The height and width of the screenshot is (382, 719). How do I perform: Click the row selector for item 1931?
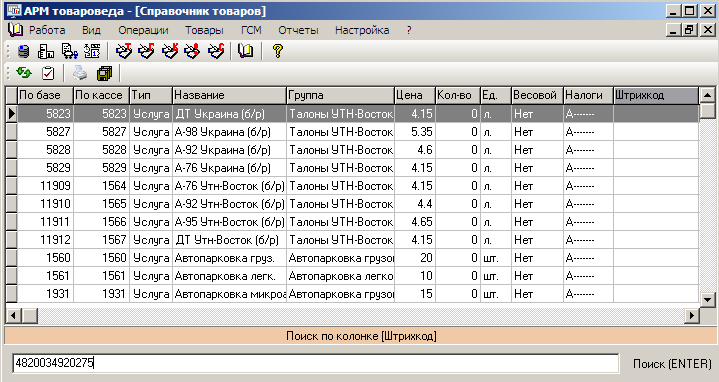(x=11, y=293)
